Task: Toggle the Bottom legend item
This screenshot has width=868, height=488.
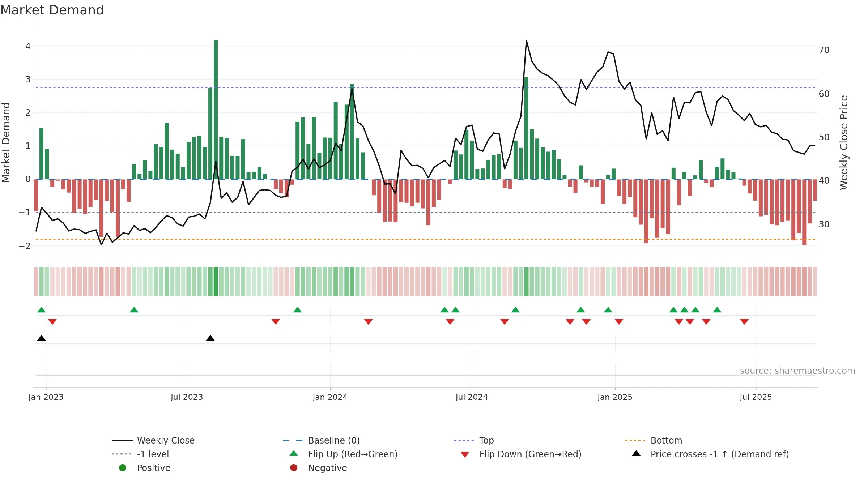Action: (x=654, y=440)
